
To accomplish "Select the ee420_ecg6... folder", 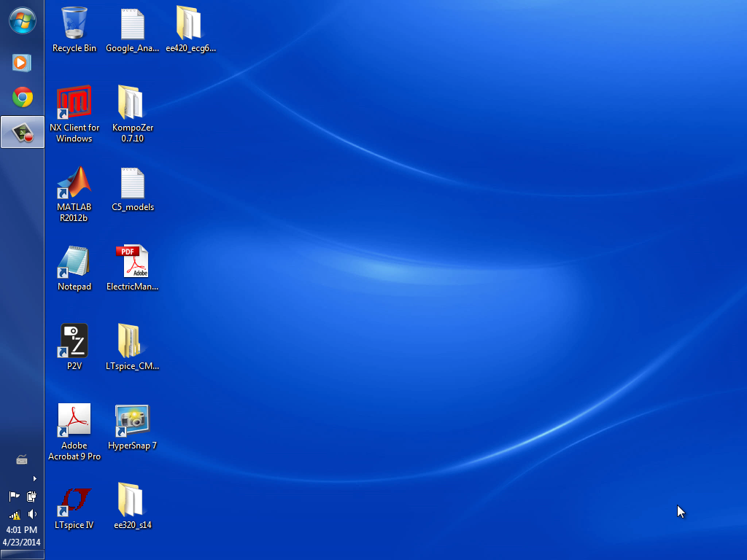I will click(190, 29).
